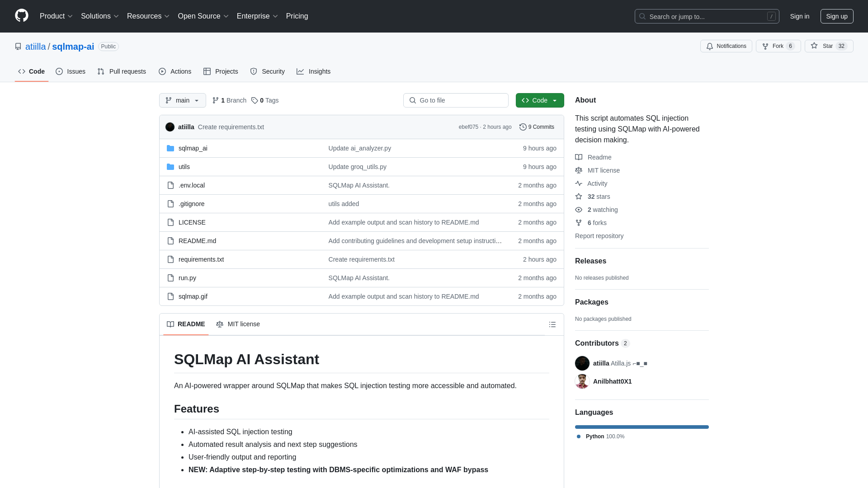
Task: View the 32 stars list
Action: coord(593,197)
